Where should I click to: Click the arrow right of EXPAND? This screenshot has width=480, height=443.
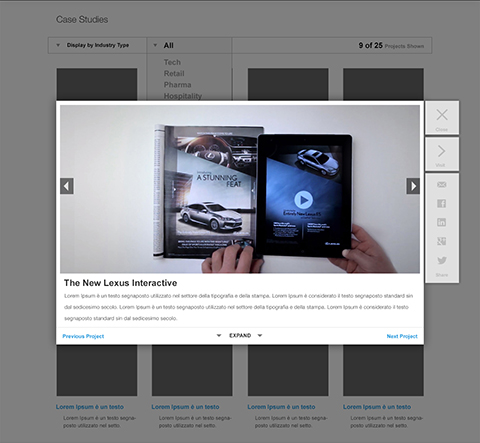coord(260,335)
